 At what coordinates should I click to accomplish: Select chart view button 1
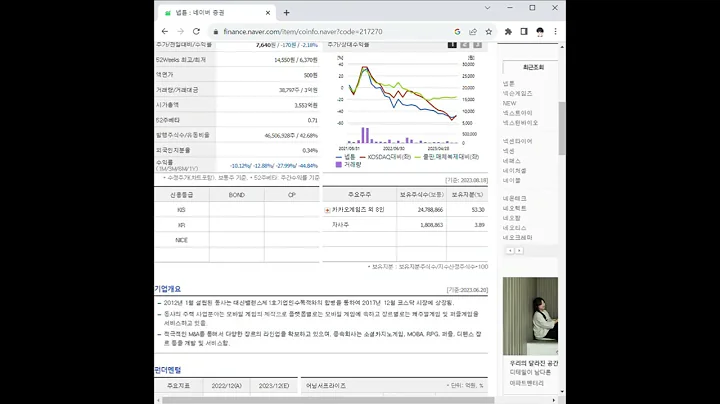[x=452, y=45]
